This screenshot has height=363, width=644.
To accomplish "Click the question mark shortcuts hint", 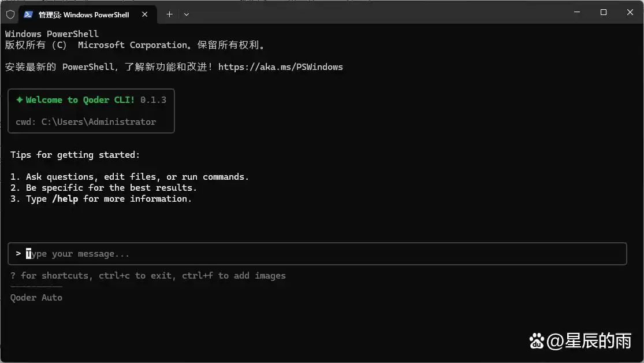I will 12,276.
